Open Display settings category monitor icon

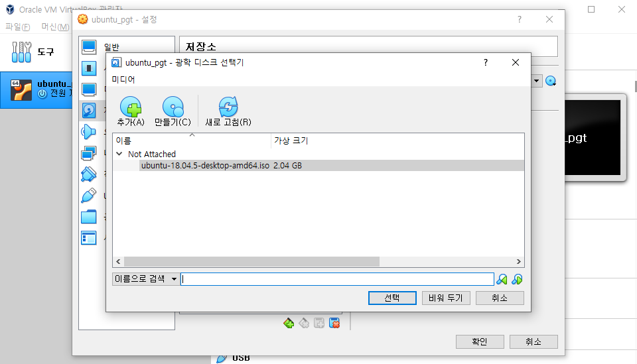tap(89, 90)
